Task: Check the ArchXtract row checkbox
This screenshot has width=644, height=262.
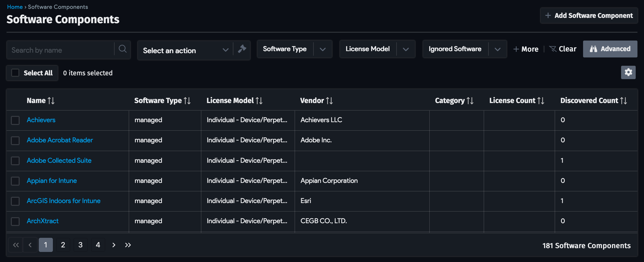Action: coord(15,221)
